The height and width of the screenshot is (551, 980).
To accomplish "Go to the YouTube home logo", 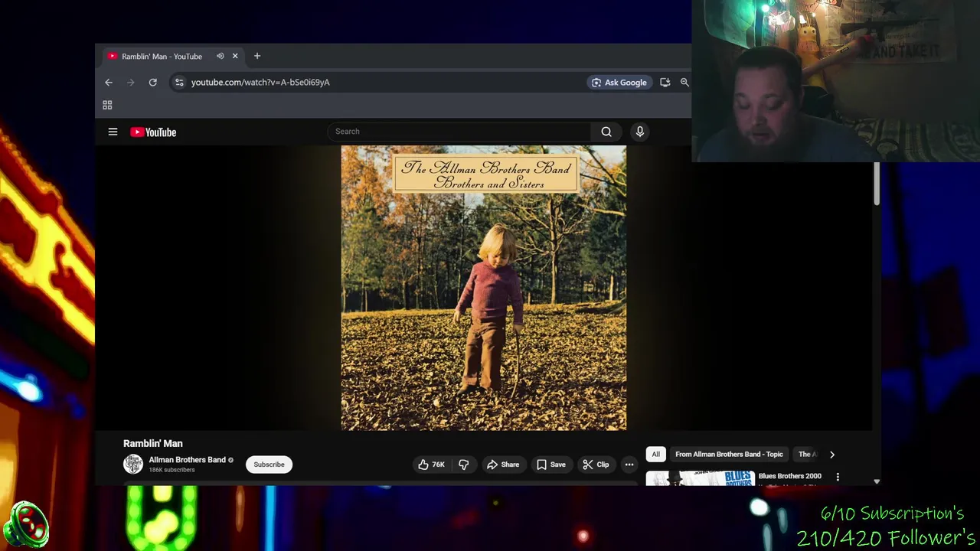I will point(153,132).
